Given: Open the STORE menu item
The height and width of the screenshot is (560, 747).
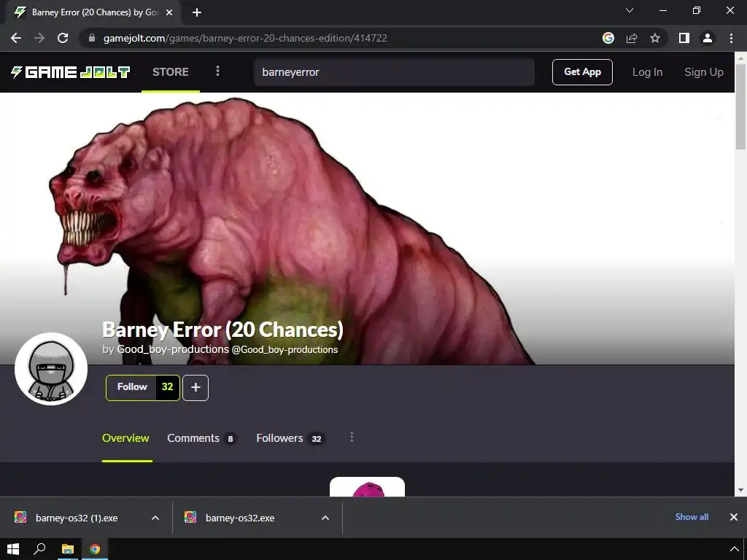Looking at the screenshot, I should (x=171, y=72).
